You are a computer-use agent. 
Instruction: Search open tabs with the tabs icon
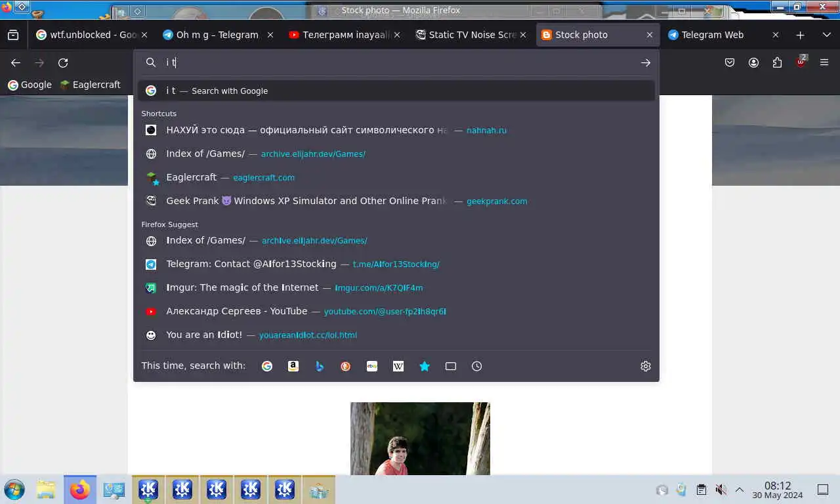click(x=451, y=366)
